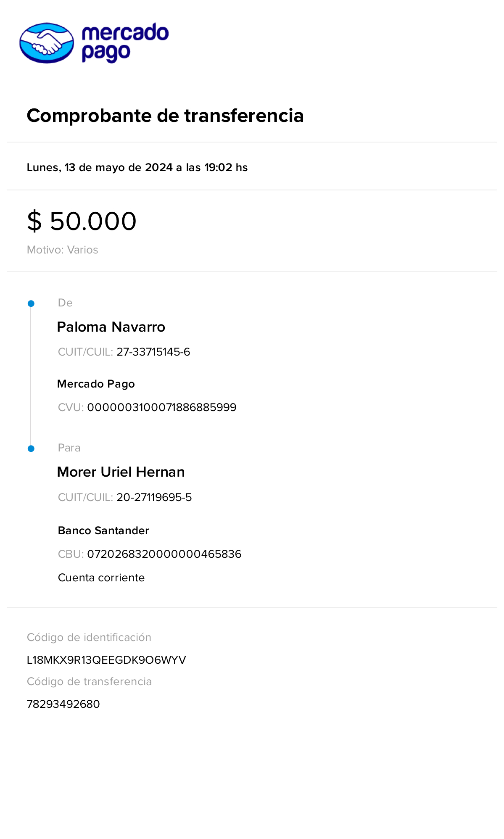Select the recipient CBU number
The height and width of the screenshot is (839, 504).
pos(164,554)
